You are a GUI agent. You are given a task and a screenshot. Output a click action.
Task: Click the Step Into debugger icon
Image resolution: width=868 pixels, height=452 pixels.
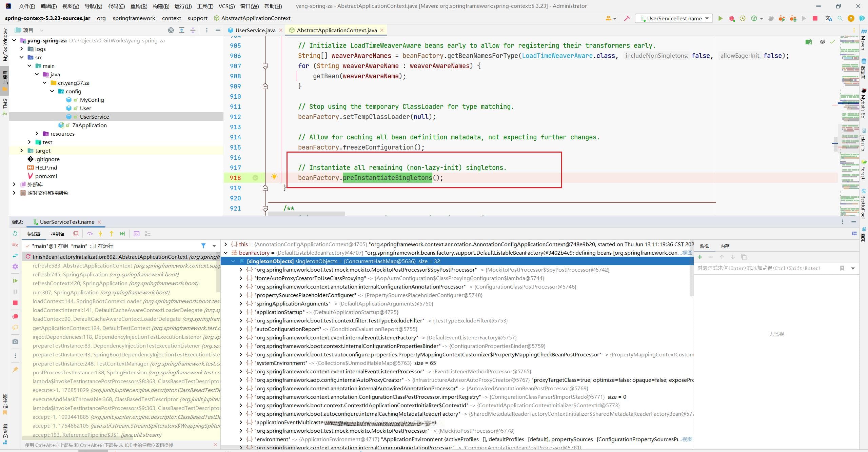[100, 234]
